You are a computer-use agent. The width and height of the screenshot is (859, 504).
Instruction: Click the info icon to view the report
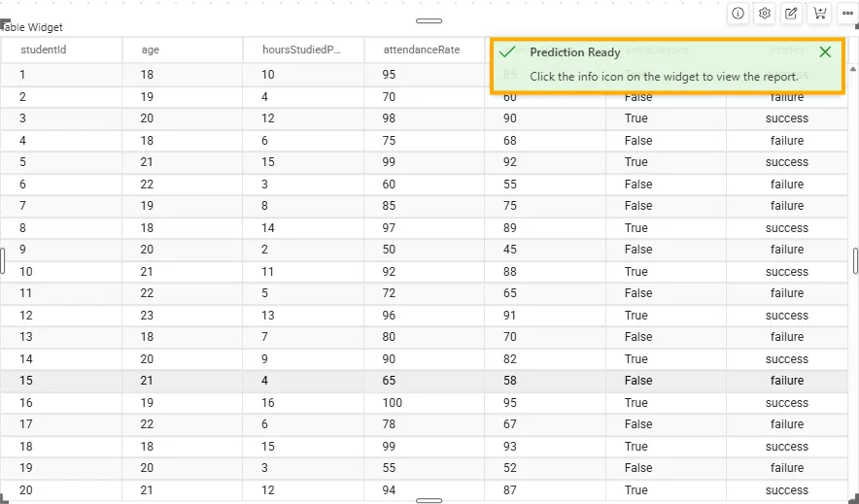click(738, 14)
